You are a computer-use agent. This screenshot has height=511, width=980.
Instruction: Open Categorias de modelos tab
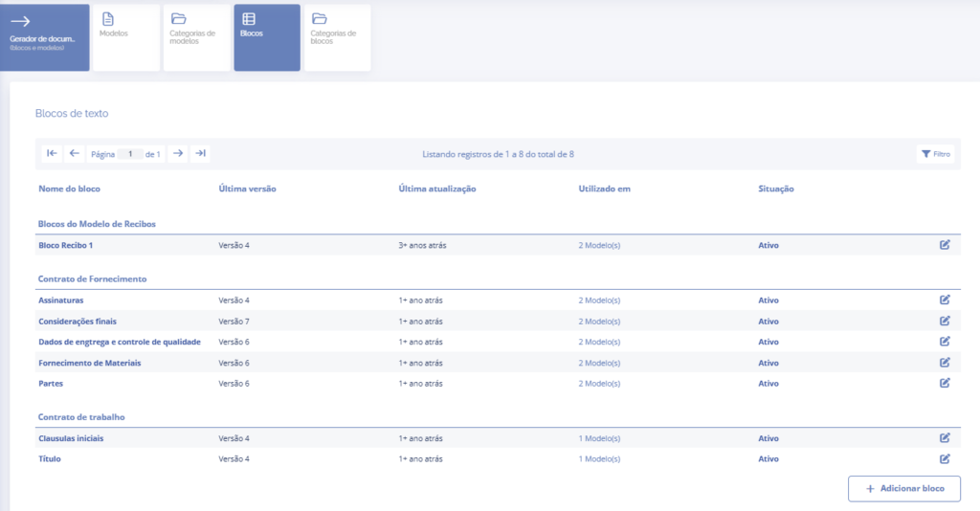(196, 37)
